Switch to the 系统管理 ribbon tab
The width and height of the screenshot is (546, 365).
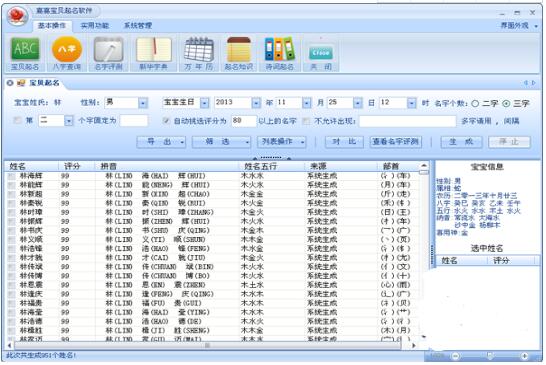138,25
